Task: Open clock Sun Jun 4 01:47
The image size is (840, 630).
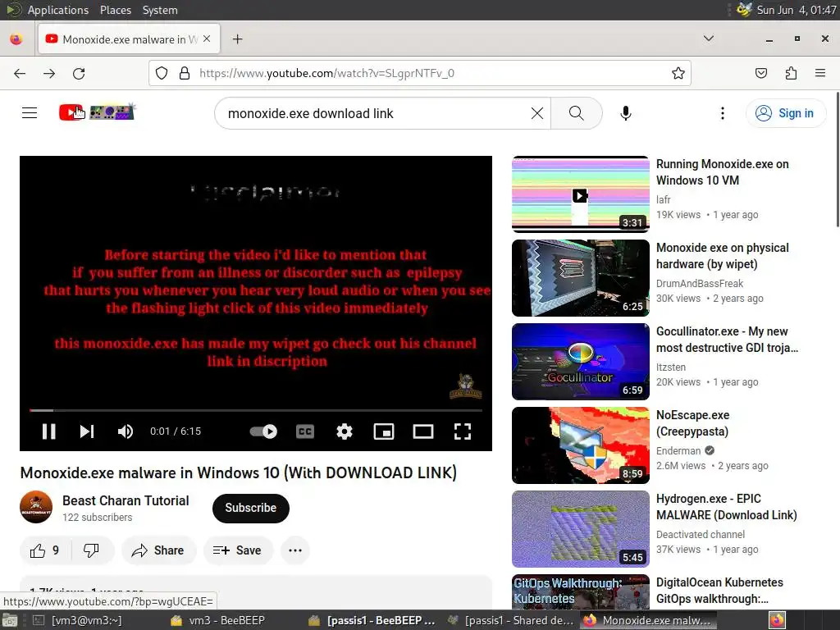Action: tap(796, 10)
